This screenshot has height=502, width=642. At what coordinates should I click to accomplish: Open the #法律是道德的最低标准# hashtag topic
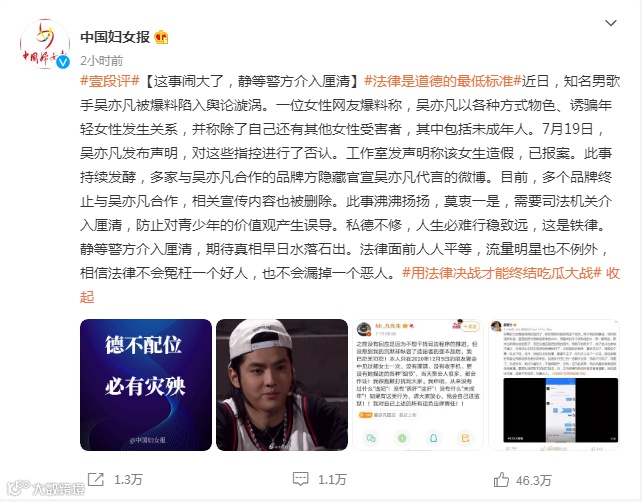[442, 81]
